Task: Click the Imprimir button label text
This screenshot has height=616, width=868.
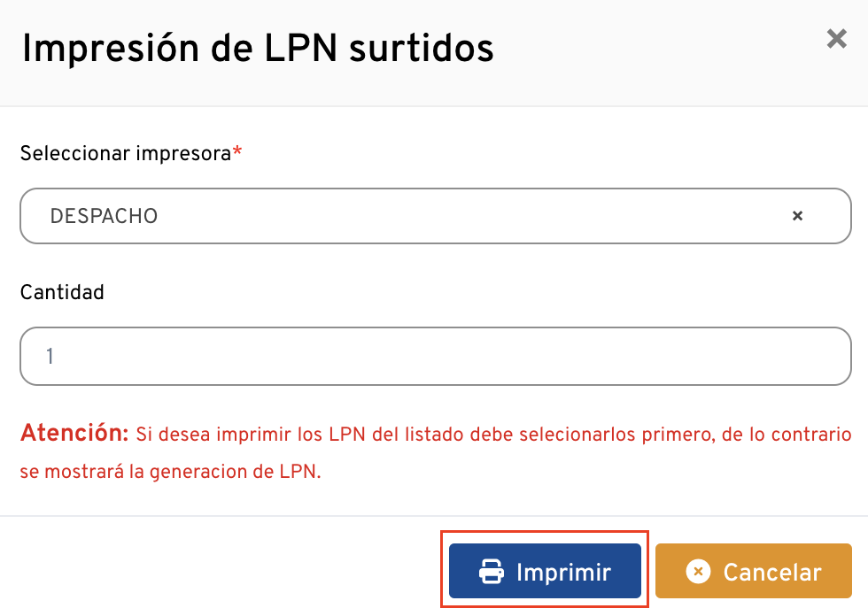Action: pos(563,572)
